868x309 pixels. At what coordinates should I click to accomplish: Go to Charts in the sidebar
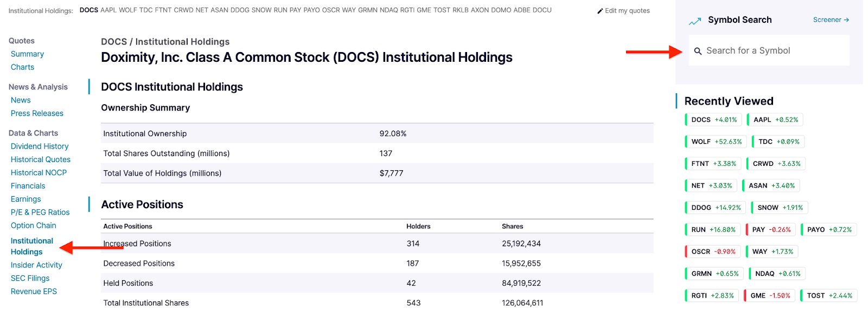pyautogui.click(x=22, y=67)
